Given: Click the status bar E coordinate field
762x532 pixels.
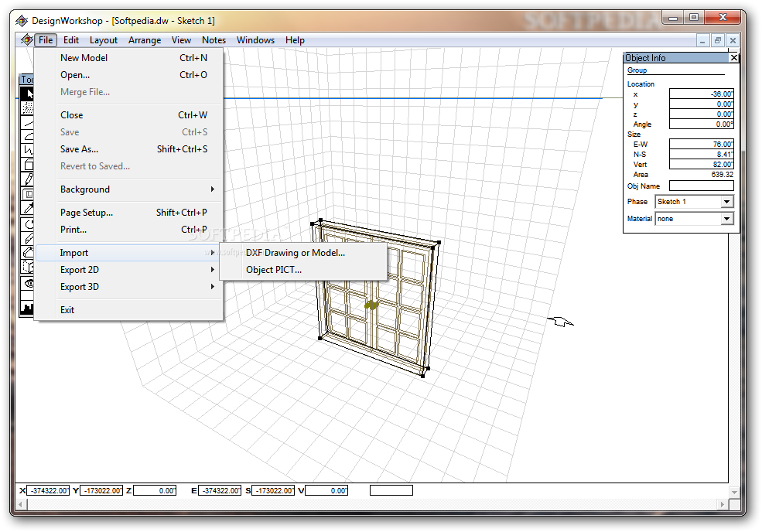Looking at the screenshot, I should point(220,491).
